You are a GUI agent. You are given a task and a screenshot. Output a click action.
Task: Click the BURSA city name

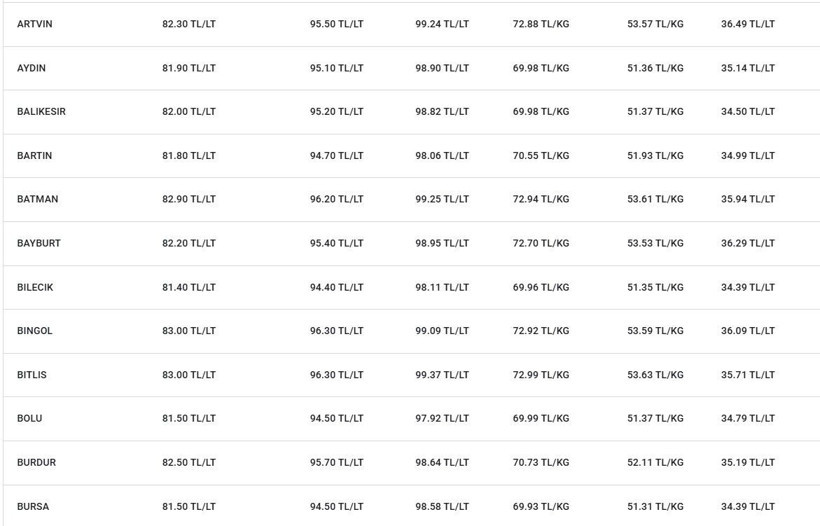click(33, 506)
